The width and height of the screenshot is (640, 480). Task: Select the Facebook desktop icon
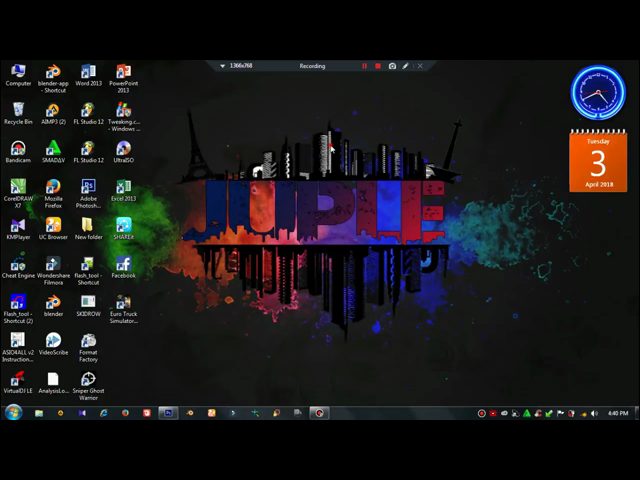click(x=123, y=267)
